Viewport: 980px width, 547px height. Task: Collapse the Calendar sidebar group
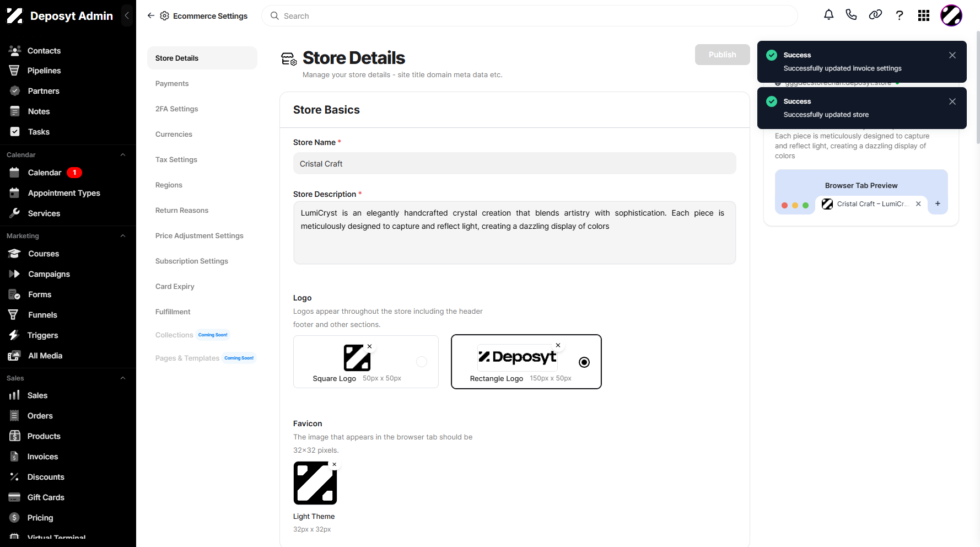pyautogui.click(x=123, y=155)
